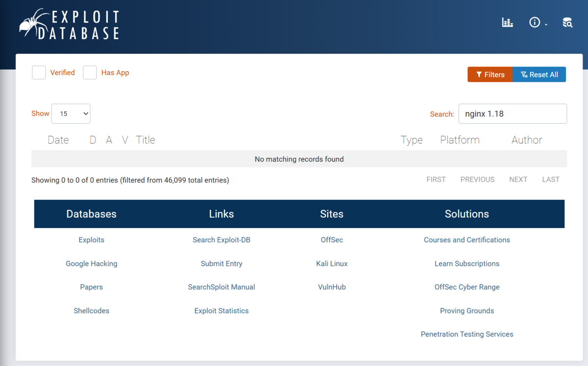588x366 pixels.
Task: Open the Learn Subscriptions link
Action: 467,263
